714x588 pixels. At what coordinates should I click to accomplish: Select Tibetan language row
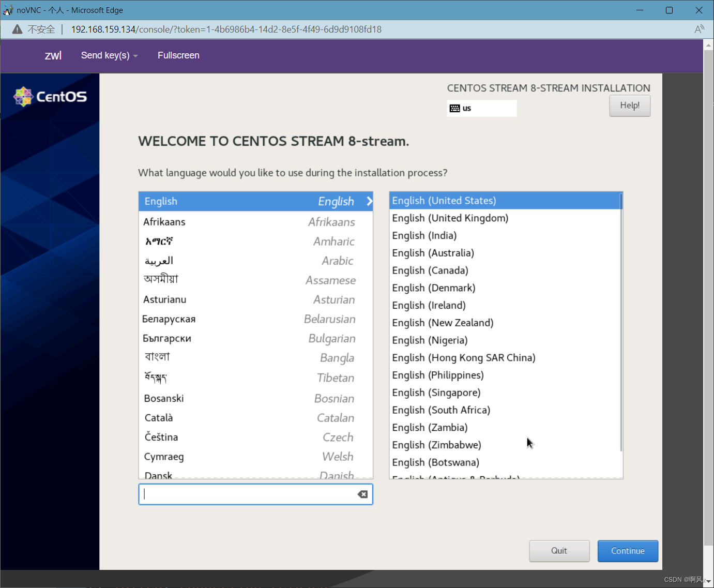[256, 378]
